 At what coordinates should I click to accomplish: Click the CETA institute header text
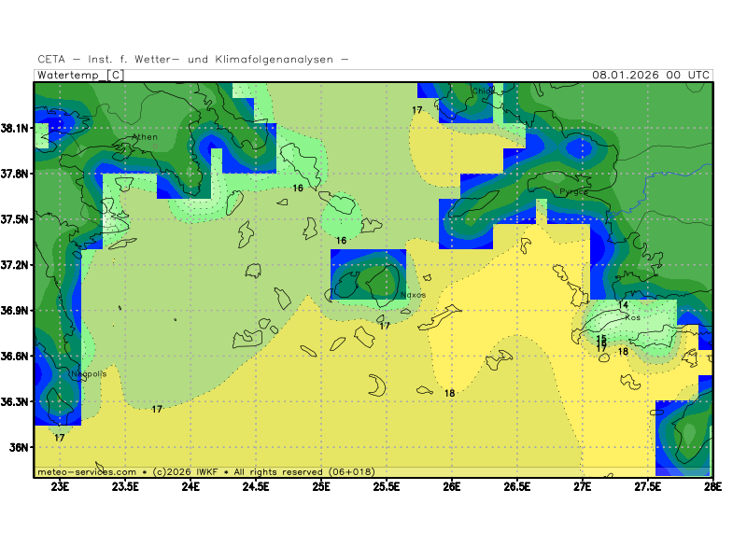(x=193, y=59)
